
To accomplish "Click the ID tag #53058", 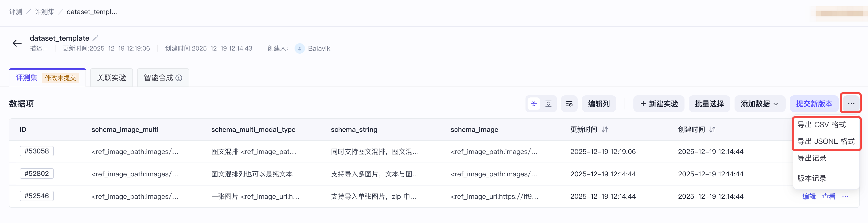I will coord(37,151).
